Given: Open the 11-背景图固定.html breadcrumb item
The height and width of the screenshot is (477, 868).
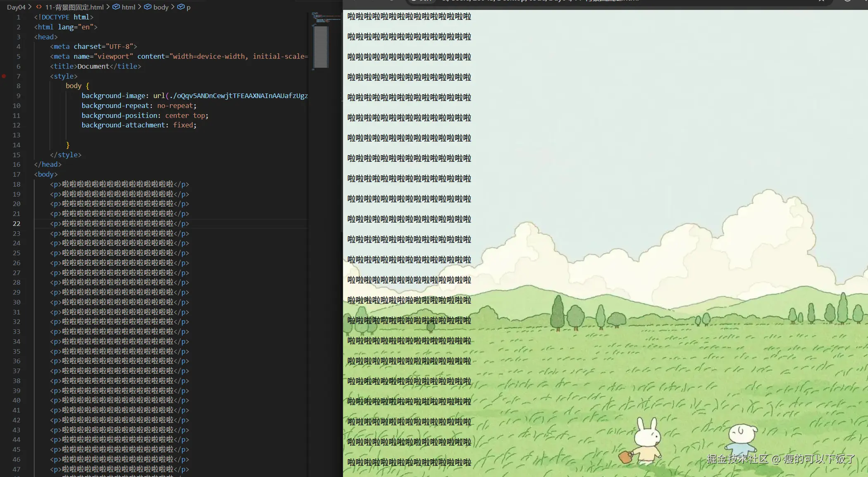Looking at the screenshot, I should pos(74,7).
